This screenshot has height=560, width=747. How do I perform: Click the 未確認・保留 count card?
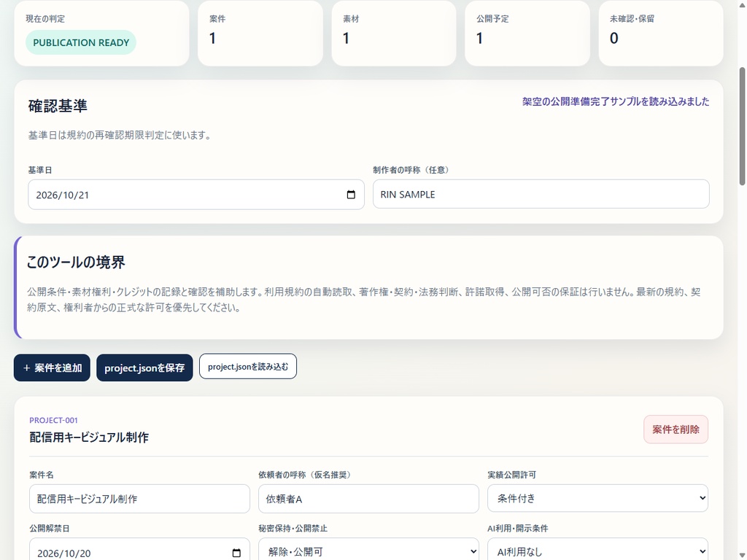[x=661, y=33]
